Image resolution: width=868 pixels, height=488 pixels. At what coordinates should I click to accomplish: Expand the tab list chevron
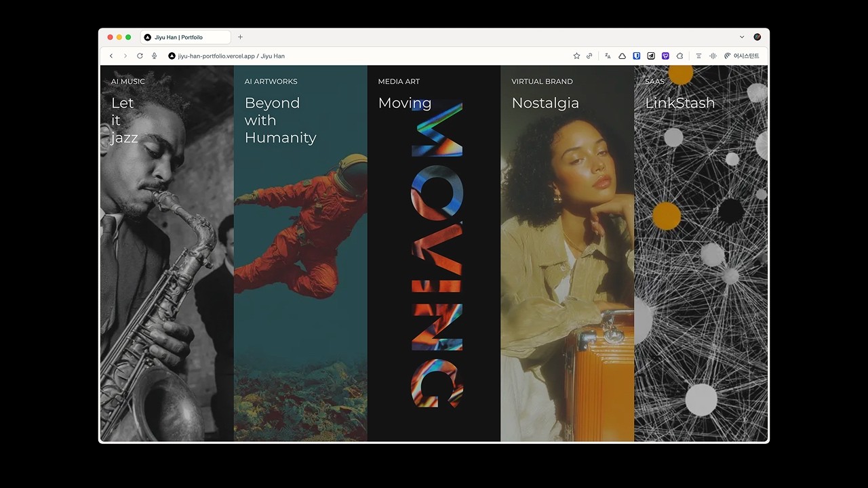tap(742, 37)
